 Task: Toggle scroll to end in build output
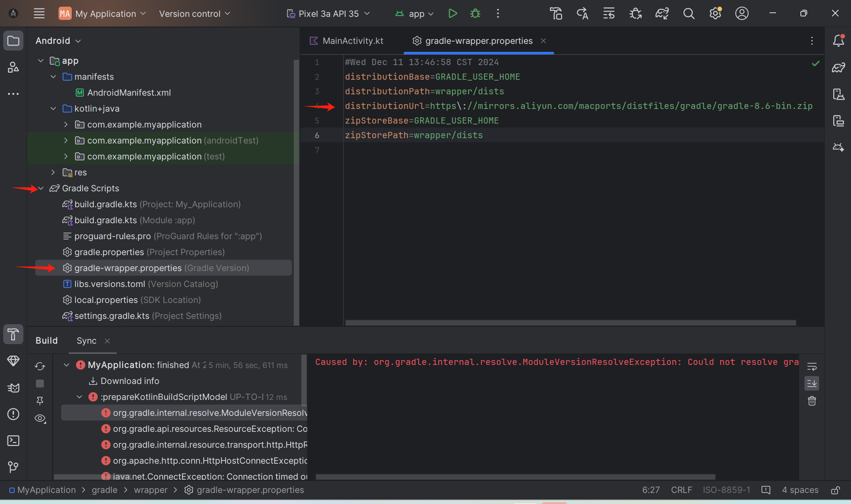pyautogui.click(x=812, y=384)
